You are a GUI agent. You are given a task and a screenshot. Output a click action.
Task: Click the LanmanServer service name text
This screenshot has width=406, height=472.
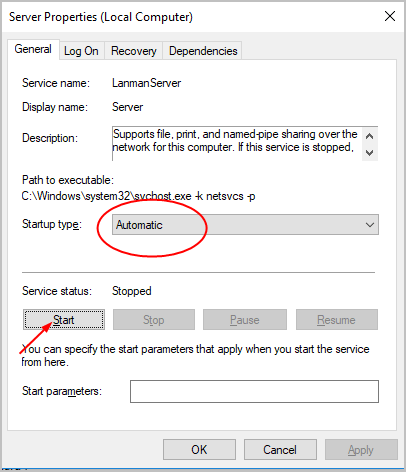[x=146, y=83]
